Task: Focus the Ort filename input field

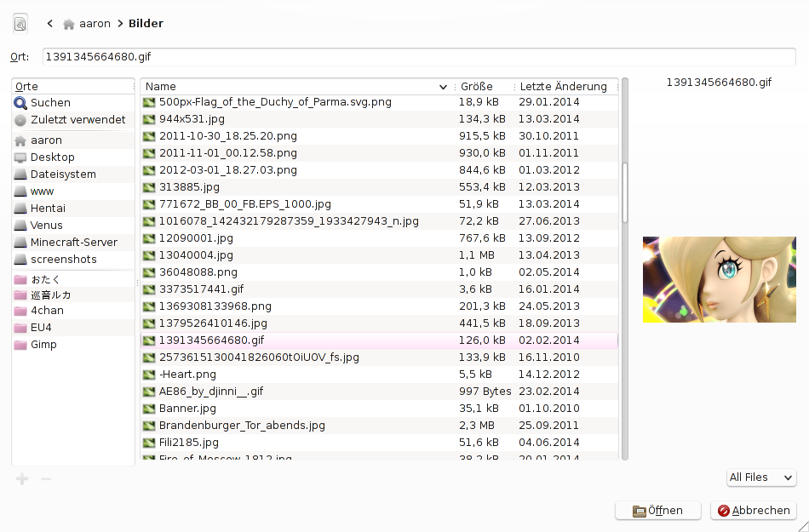Action: point(419,57)
